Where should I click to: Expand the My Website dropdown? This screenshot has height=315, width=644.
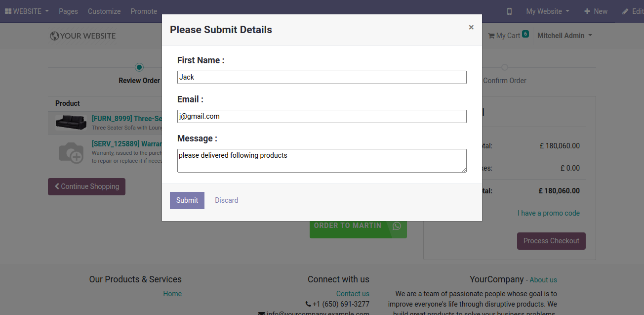click(548, 11)
